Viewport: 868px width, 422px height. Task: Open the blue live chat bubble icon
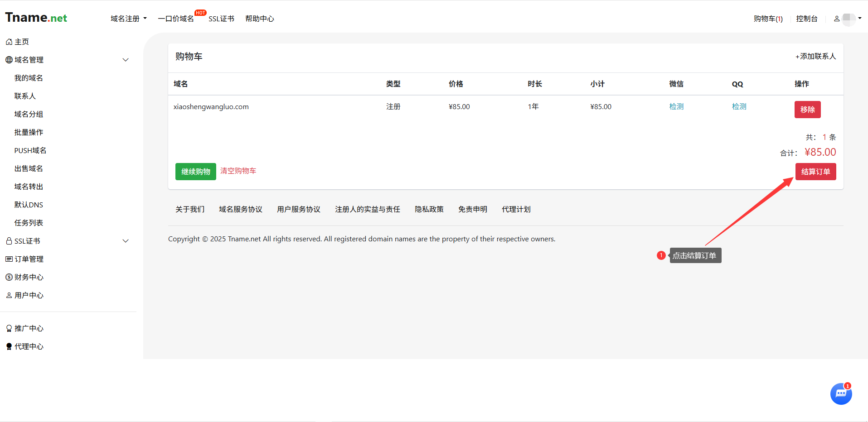[x=841, y=393]
